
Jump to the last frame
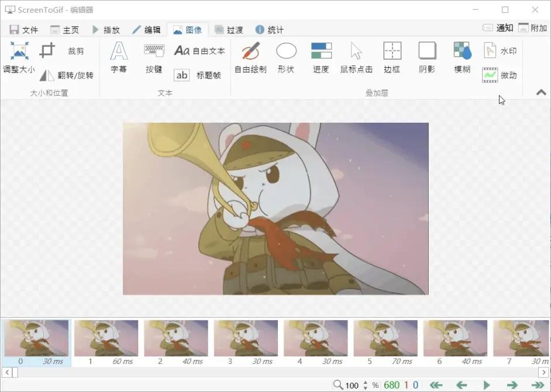(x=538, y=385)
